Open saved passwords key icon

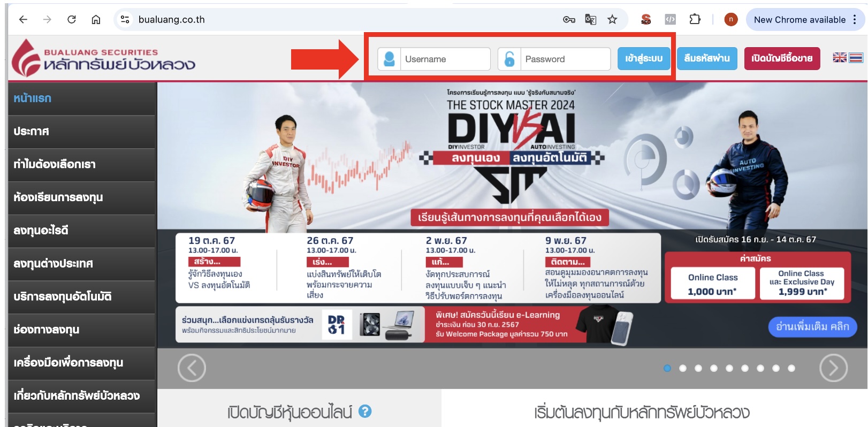[569, 20]
